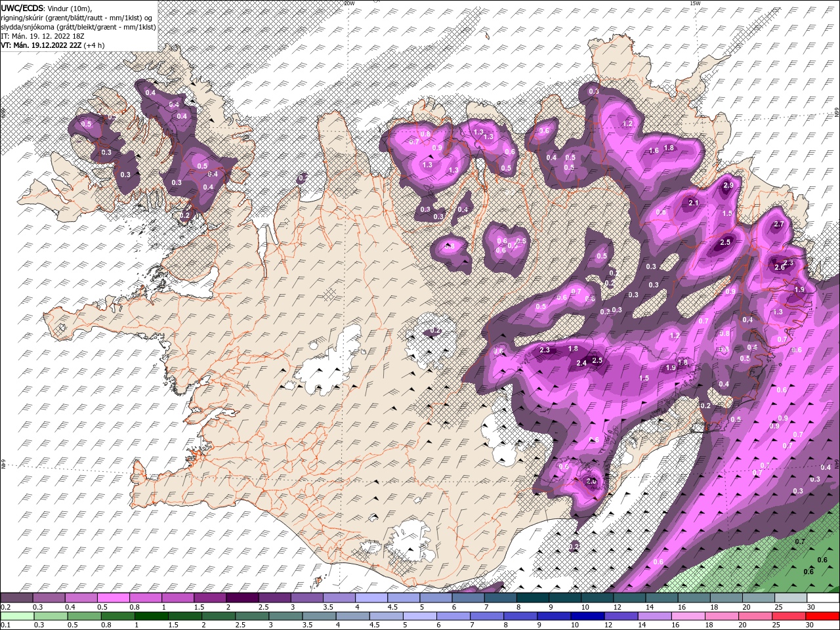The width and height of the screenshot is (840, 630).
Task: Select the dark green 1–1.5 swatch in the lower legend
Action: (150, 616)
